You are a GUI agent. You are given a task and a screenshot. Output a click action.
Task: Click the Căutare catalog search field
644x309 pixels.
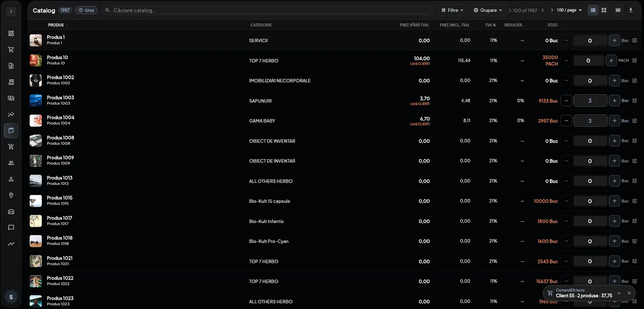tap(272, 10)
